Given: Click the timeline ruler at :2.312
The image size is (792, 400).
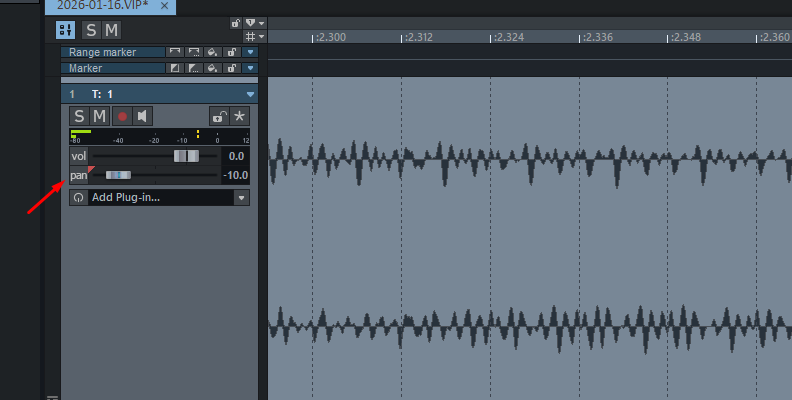Looking at the screenshot, I should tap(419, 37).
